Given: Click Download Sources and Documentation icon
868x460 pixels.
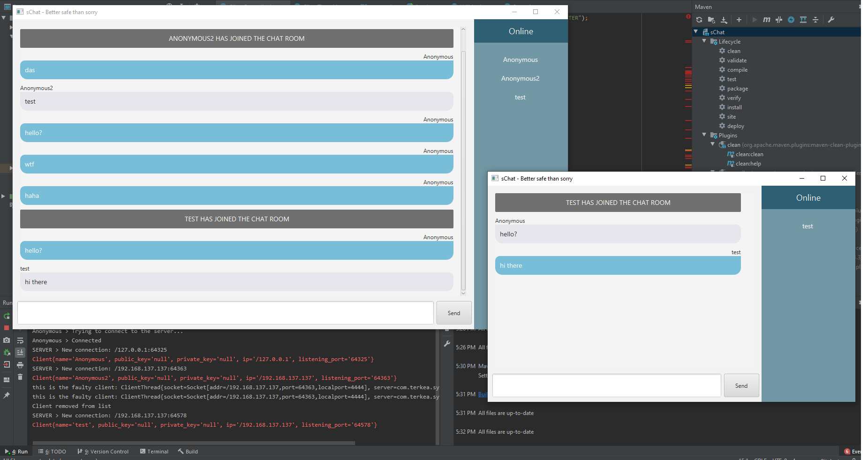Looking at the screenshot, I should point(724,20).
